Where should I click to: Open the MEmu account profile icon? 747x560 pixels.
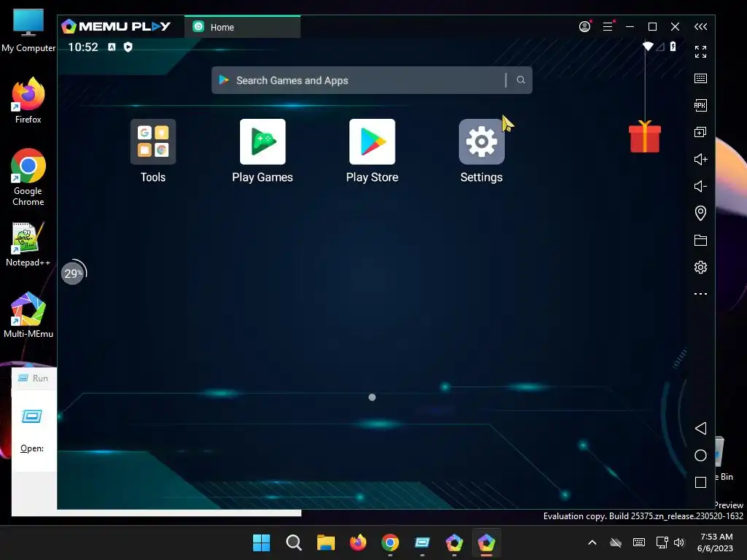[584, 27]
